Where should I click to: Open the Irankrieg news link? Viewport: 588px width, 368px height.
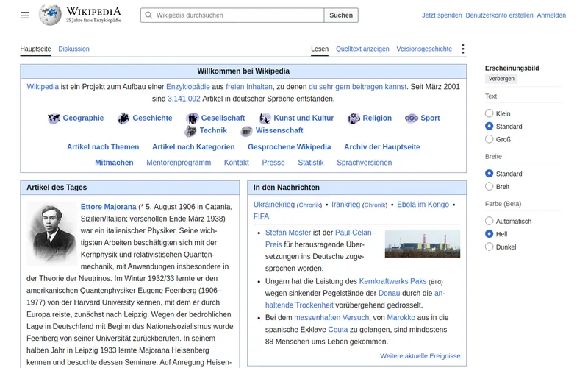[x=345, y=205]
